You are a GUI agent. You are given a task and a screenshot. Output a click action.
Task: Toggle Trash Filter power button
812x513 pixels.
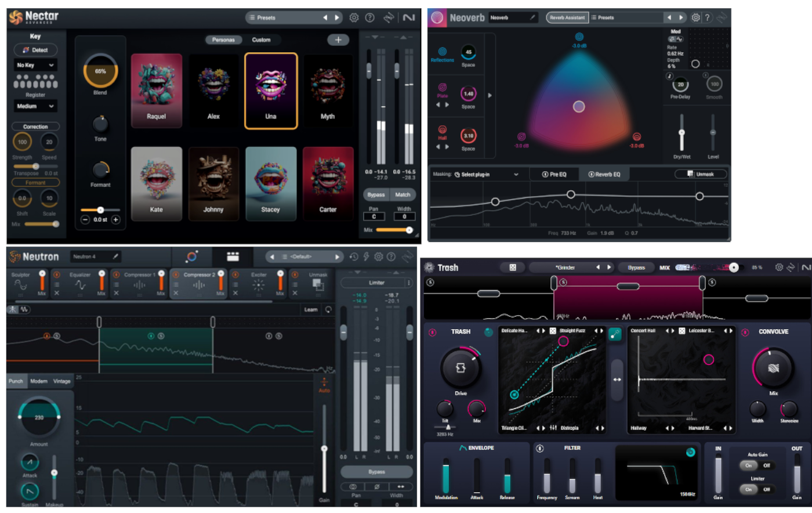tap(540, 448)
